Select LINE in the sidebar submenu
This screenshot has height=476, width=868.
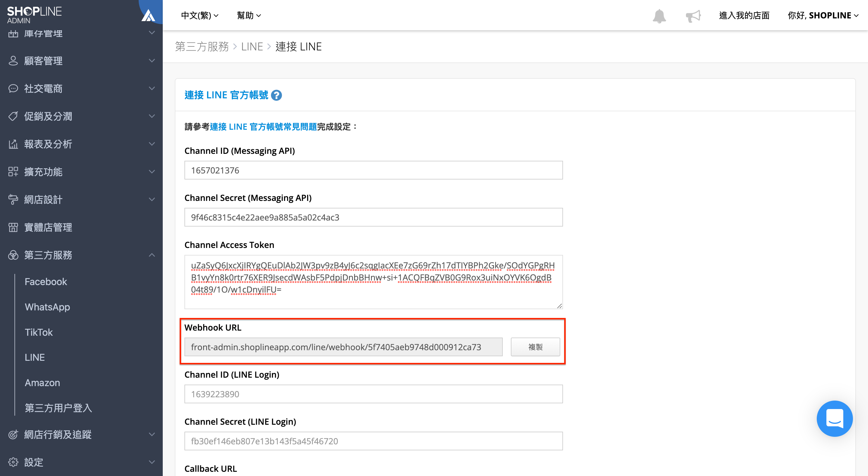pyautogui.click(x=35, y=357)
